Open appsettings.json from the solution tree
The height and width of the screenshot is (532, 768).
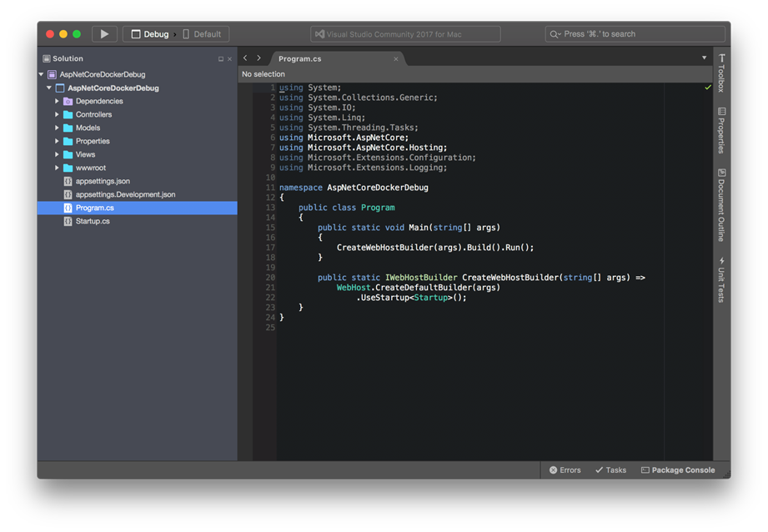103,181
